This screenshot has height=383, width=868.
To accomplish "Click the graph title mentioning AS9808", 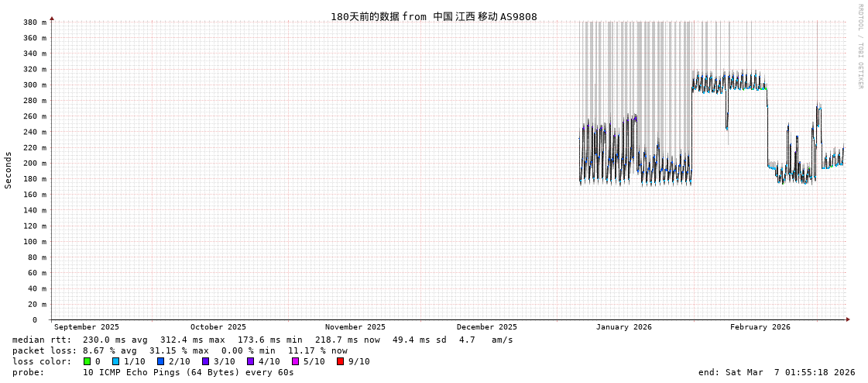I will [x=434, y=16].
